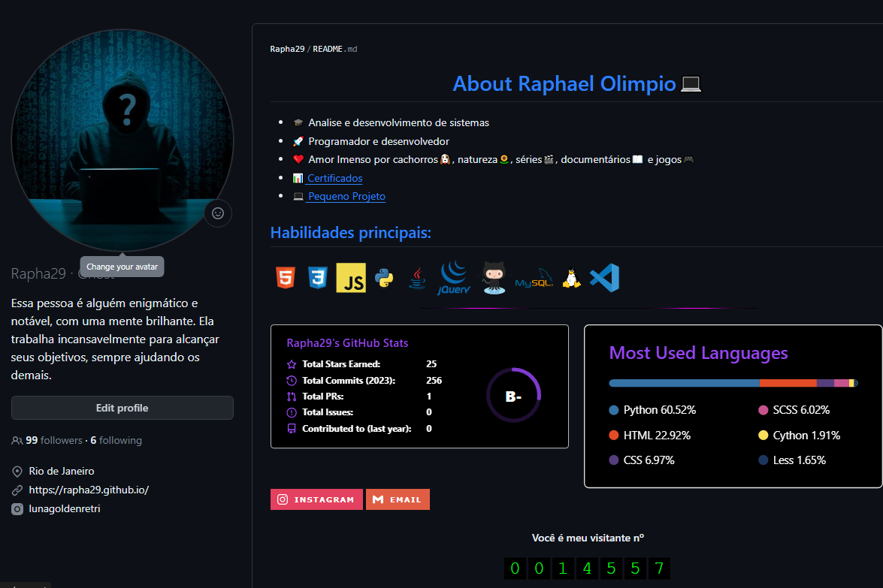Open the Pequeno Projeto link
This screenshot has width=883, height=588.
(346, 196)
